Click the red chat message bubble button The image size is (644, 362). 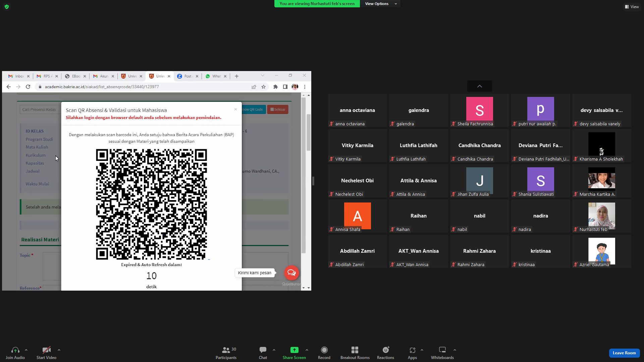(291, 273)
